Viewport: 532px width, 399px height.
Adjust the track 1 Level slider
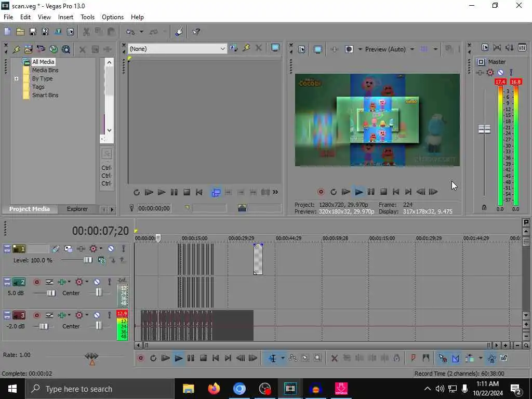tap(87, 260)
